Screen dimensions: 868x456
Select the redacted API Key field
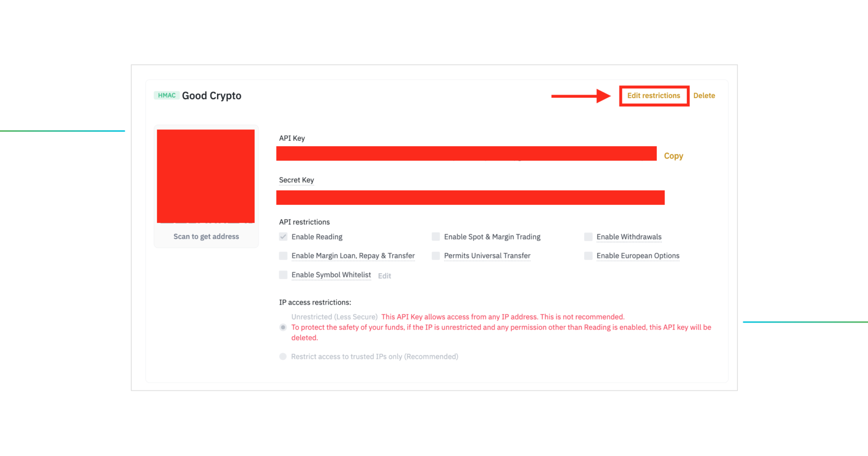pos(466,153)
